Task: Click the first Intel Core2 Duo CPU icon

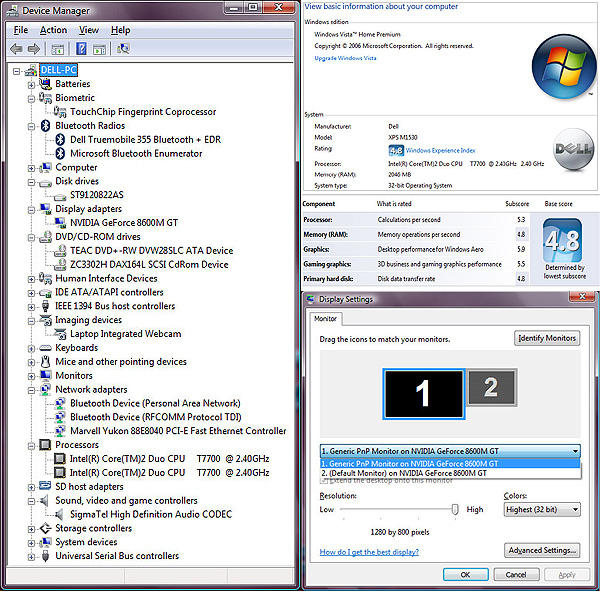Action: click(x=60, y=458)
